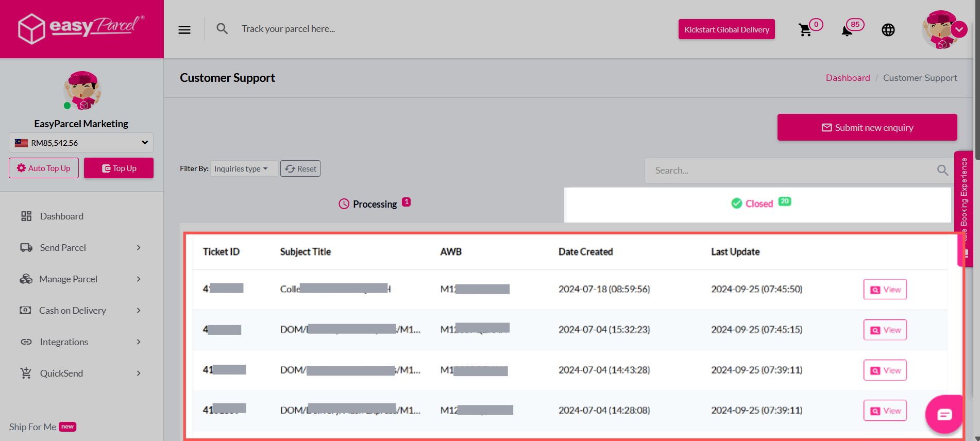Click the Dashboard breadcrumb link
980x441 pixels.
848,78
